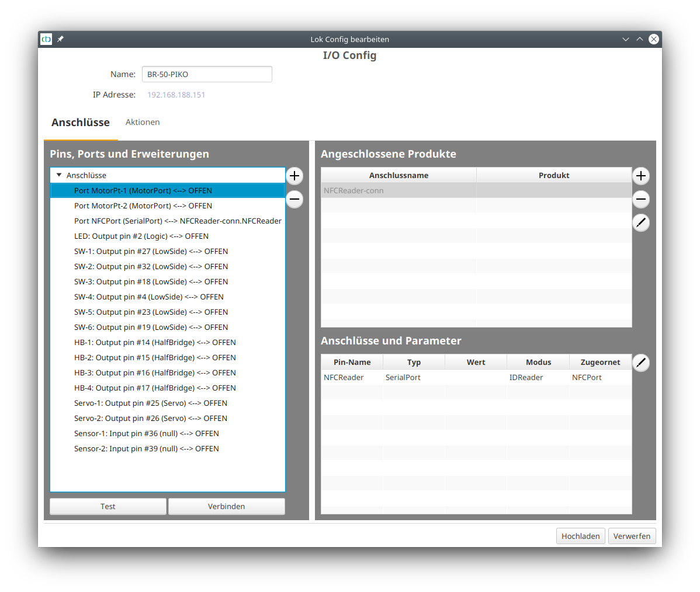Select the Anschlüsse tab
700x592 pixels.
click(x=81, y=123)
